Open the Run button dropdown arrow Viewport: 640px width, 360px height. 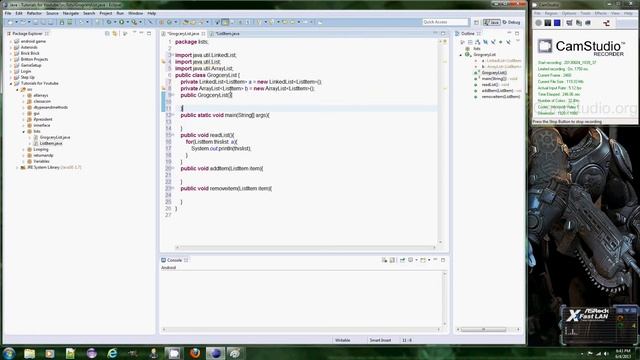(x=127, y=22)
